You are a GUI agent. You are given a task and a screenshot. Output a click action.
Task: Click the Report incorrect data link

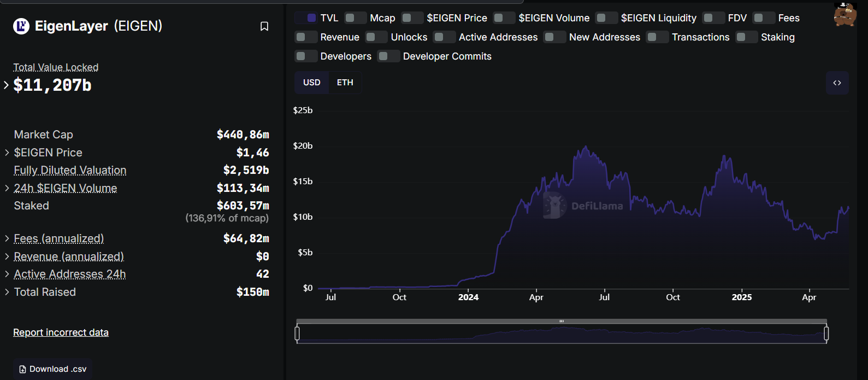click(x=61, y=332)
